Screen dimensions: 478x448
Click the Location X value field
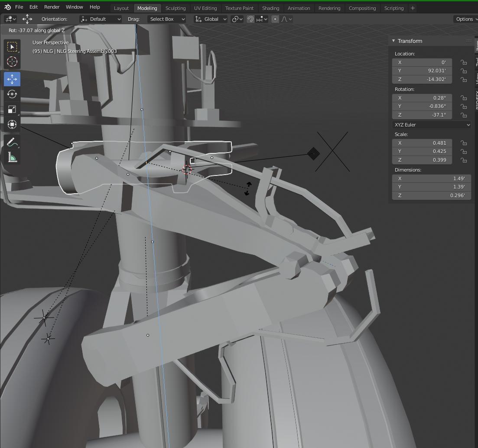click(422, 62)
